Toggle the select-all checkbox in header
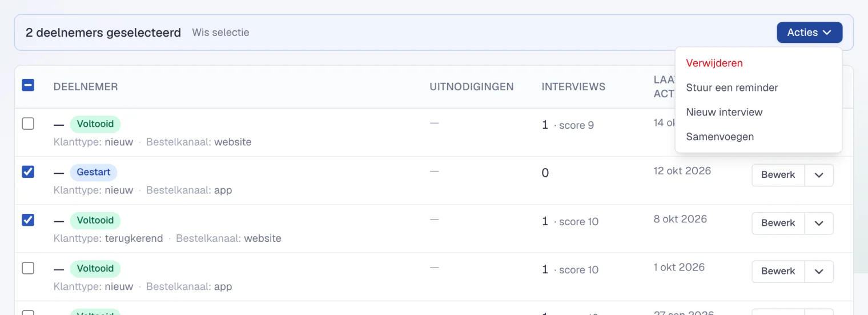This screenshot has height=315, width=868. coord(28,85)
